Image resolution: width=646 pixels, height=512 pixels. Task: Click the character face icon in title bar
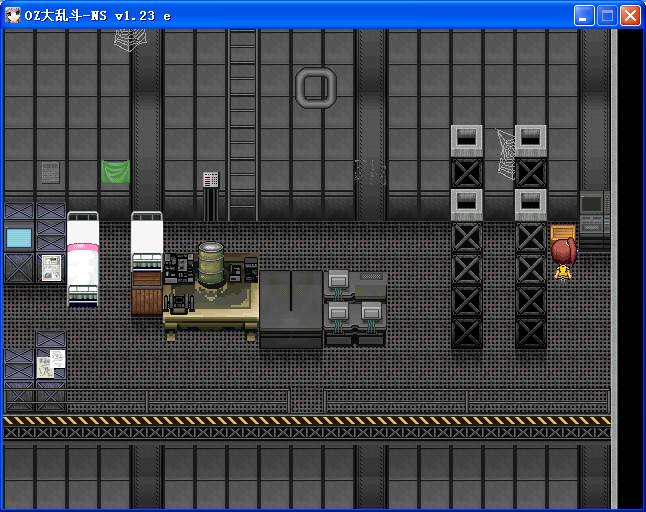[x=13, y=16]
